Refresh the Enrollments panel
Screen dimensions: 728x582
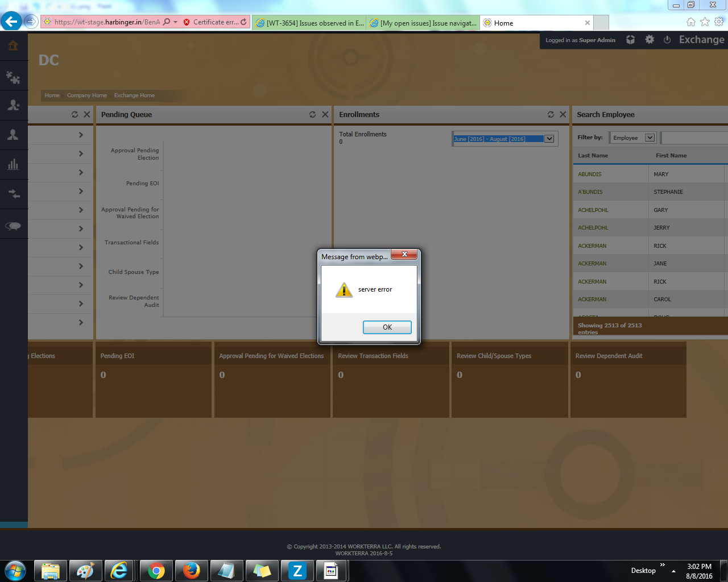pos(551,115)
